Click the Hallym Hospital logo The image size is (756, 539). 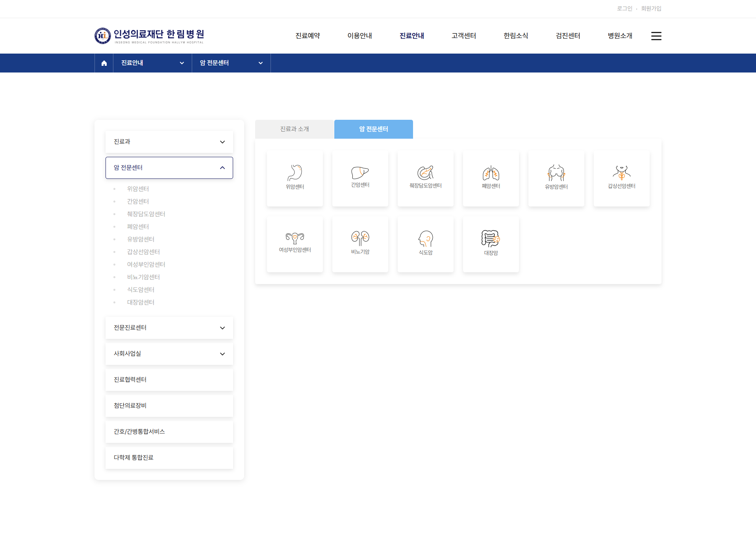(x=149, y=36)
